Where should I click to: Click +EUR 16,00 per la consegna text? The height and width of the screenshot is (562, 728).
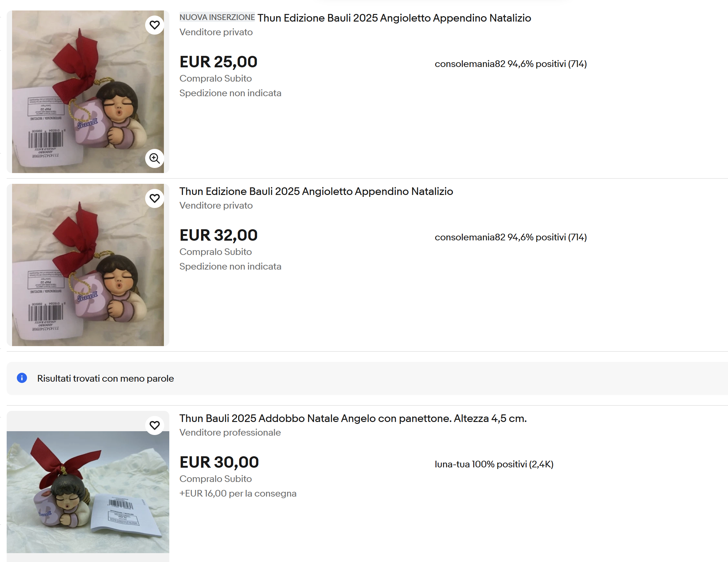pyautogui.click(x=238, y=493)
